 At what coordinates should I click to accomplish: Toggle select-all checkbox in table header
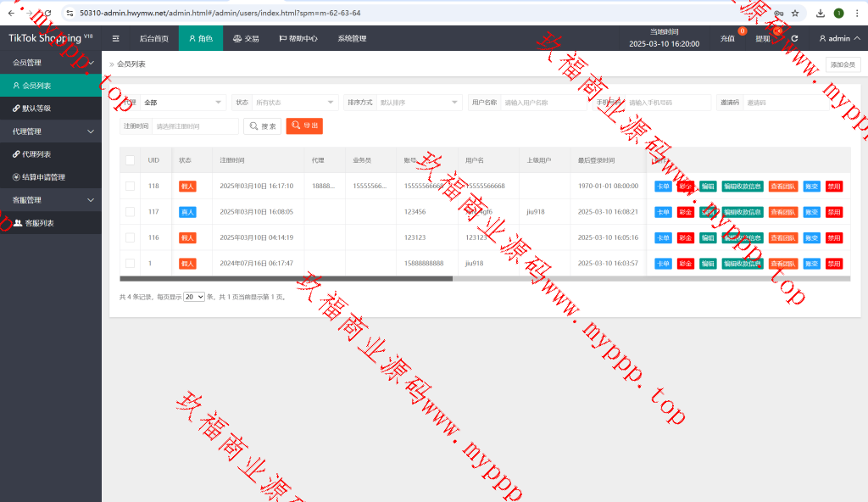coord(130,160)
